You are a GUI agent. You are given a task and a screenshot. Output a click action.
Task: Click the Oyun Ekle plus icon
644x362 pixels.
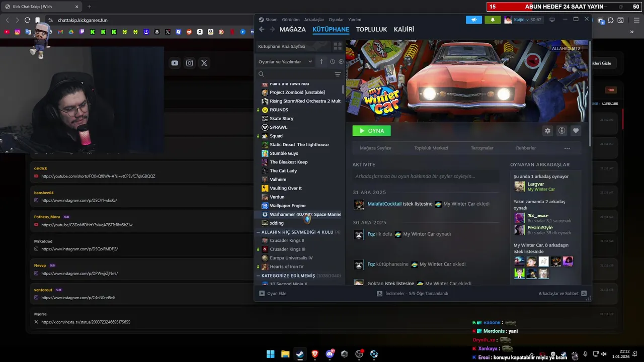point(262,293)
